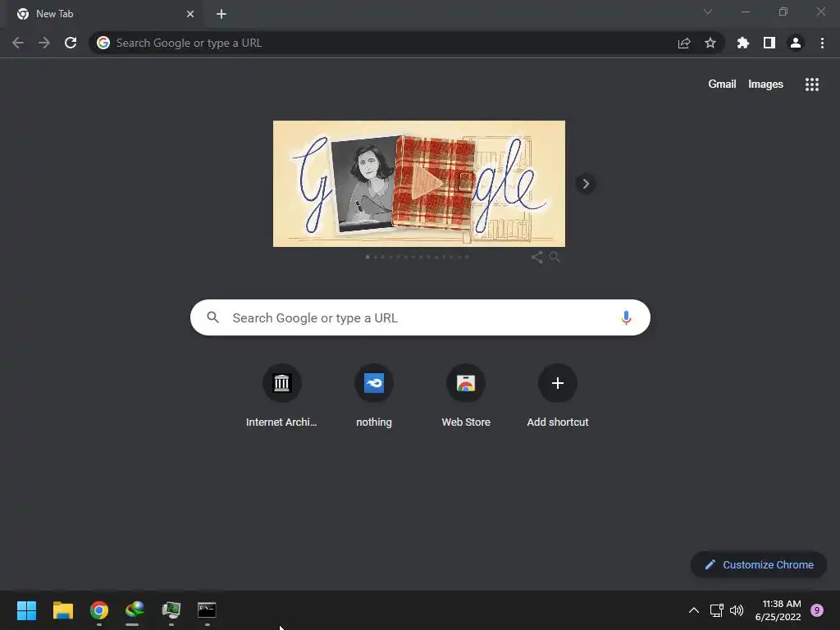Viewport: 840px width, 630px height.
Task: Open the Web Store shortcut
Action: (x=466, y=396)
